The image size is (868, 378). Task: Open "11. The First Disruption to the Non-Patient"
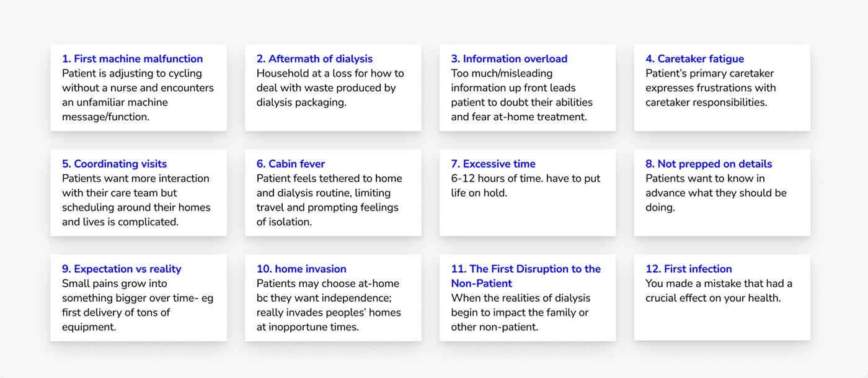tap(526, 276)
